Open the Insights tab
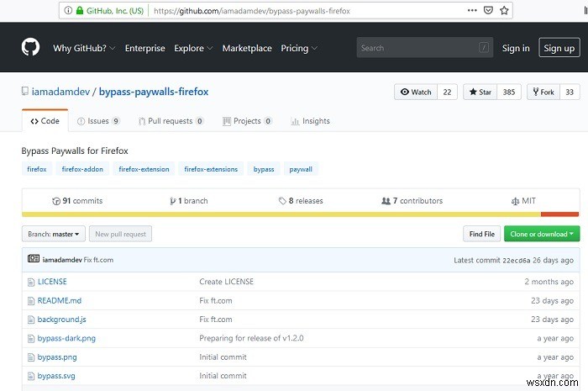The image size is (588, 391). [310, 121]
